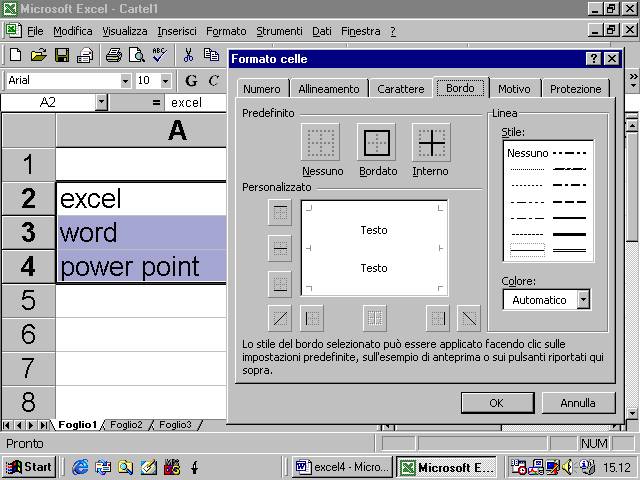This screenshot has width=640, height=480.
Task: Switch to the Foglio3 sheet tab
Action: [175, 425]
